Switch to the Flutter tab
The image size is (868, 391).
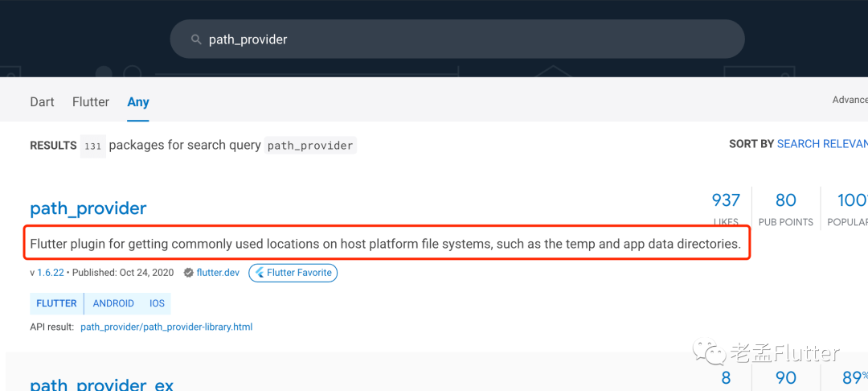(x=91, y=101)
